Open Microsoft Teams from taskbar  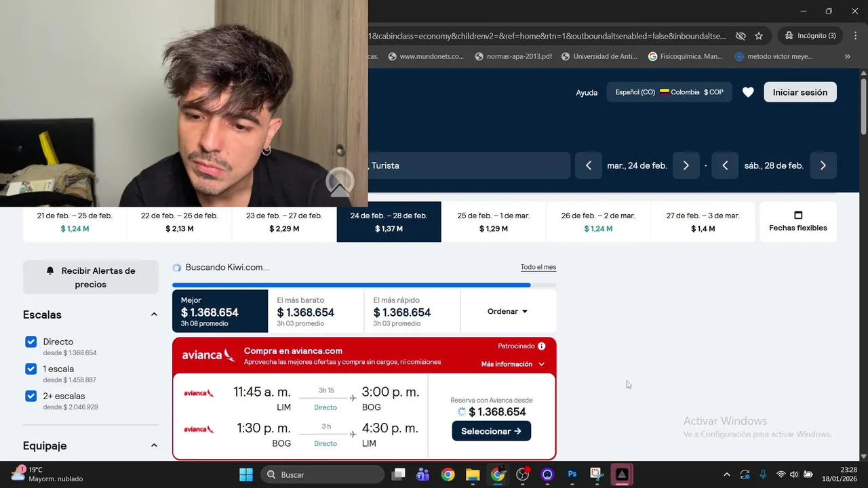[423, 474]
